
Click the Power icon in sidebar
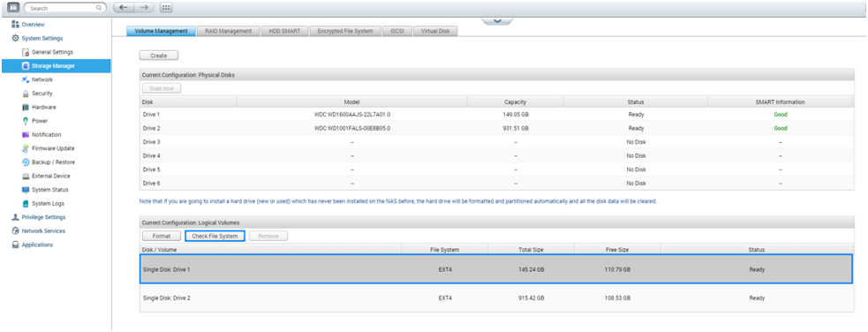pos(26,121)
